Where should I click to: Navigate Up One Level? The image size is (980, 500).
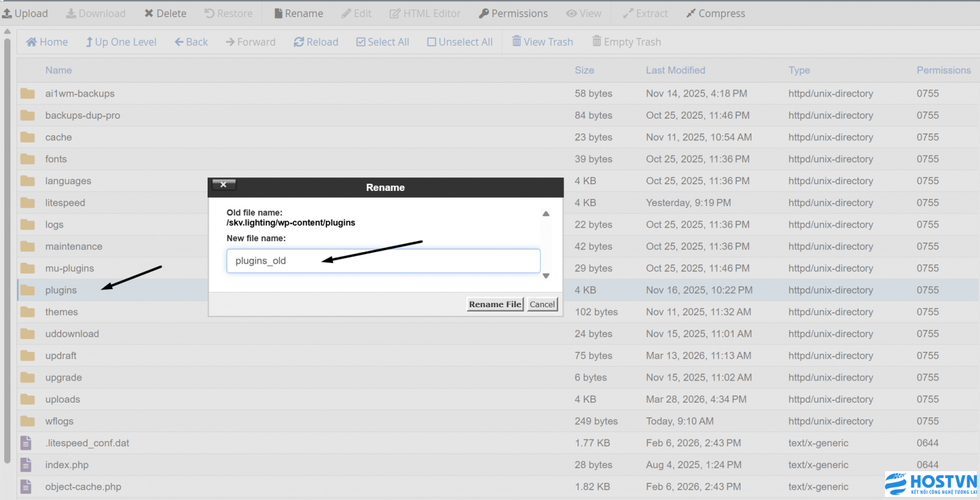tap(121, 42)
